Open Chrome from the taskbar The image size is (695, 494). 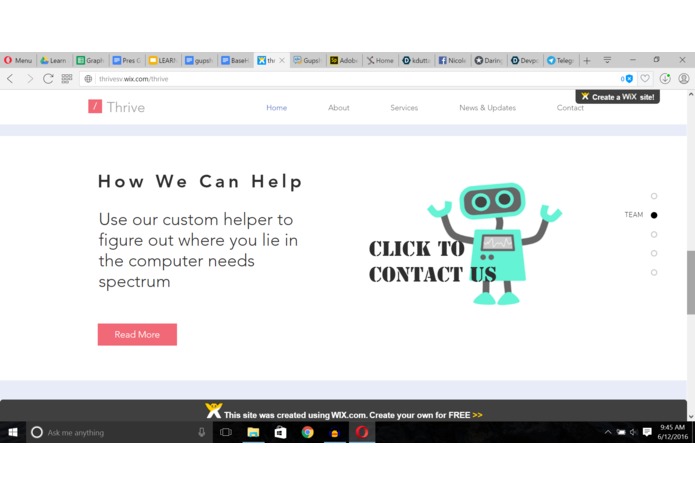tap(307, 432)
